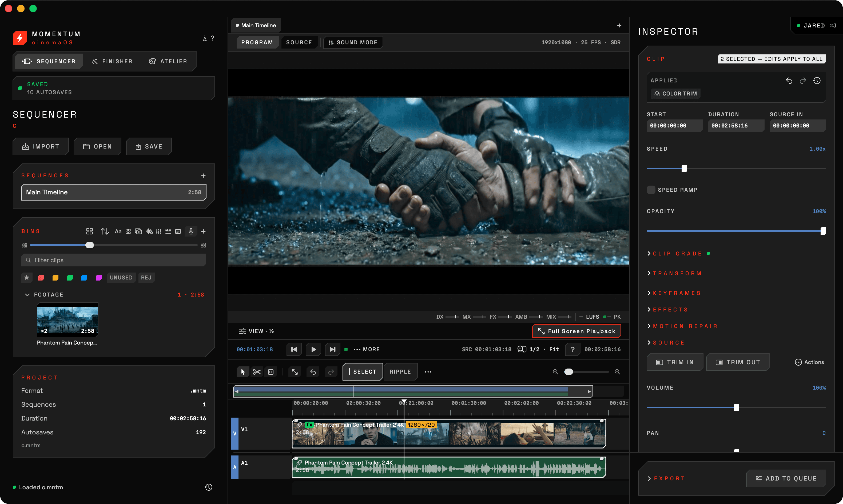Toggle the REJ rejected clips filter
This screenshot has width=843, height=504.
(146, 278)
